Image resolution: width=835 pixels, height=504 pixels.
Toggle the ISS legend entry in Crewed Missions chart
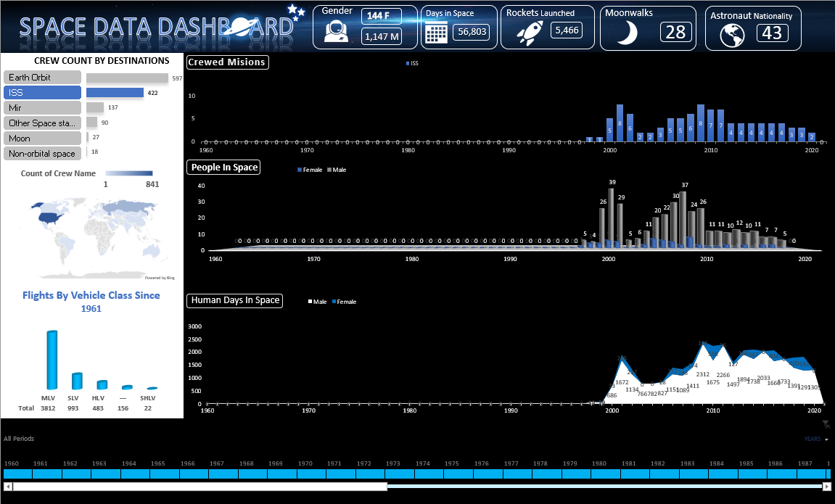click(412, 63)
